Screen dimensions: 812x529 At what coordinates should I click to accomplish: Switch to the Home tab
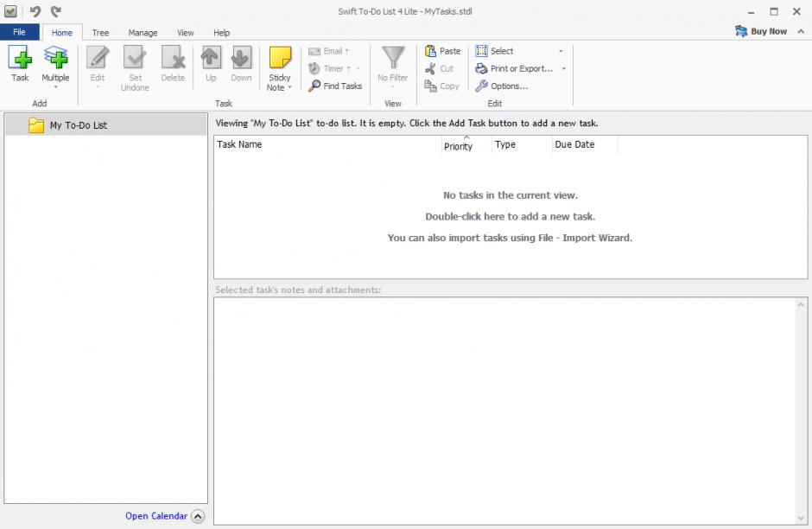pos(62,33)
